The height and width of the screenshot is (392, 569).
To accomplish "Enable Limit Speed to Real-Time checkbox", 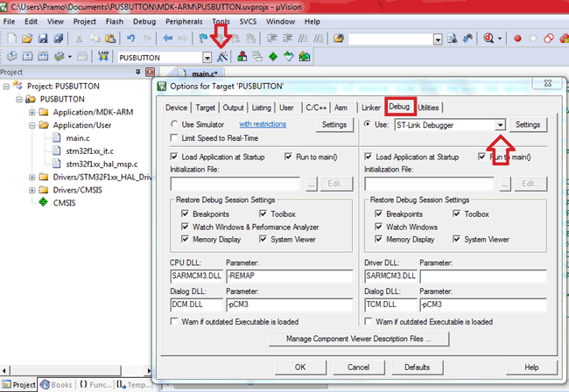I will tap(174, 139).
